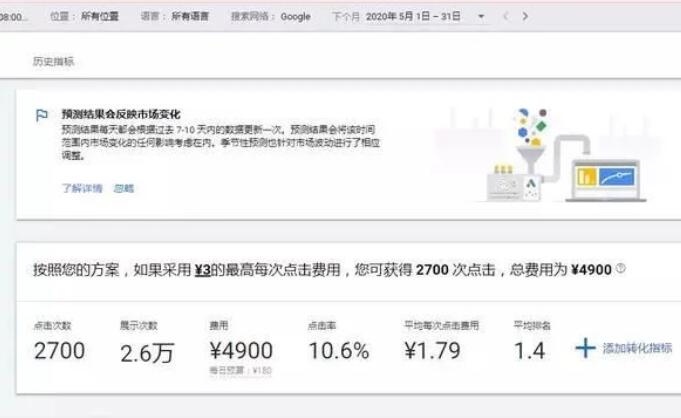681x418 pixels.
Task: Click the flag icon in forecast notice
Action: click(x=42, y=116)
